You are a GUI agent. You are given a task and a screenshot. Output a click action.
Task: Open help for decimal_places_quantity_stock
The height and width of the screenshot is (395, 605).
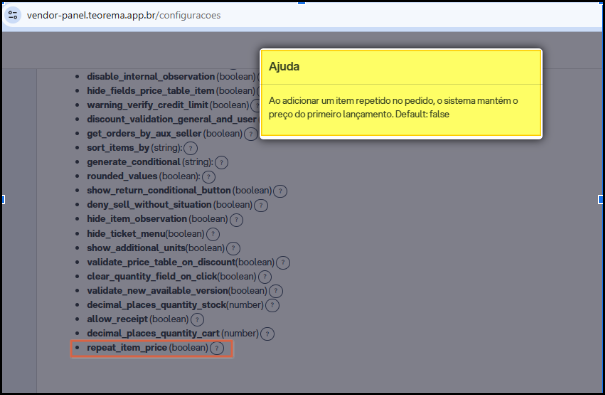272,306
